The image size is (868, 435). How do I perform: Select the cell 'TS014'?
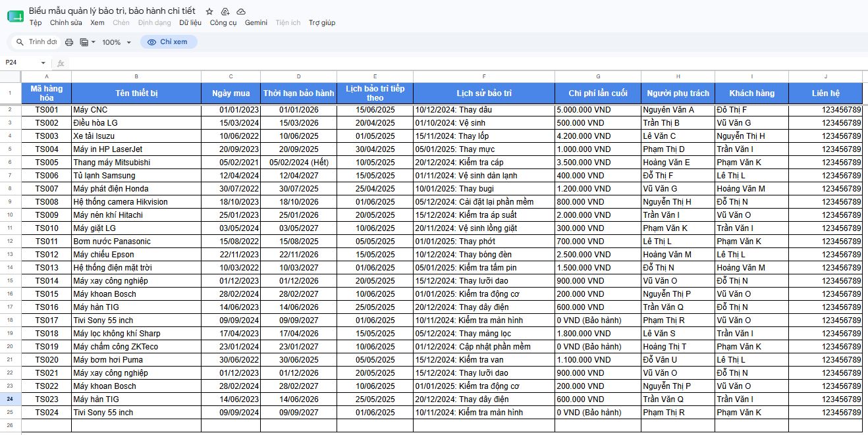47,281
